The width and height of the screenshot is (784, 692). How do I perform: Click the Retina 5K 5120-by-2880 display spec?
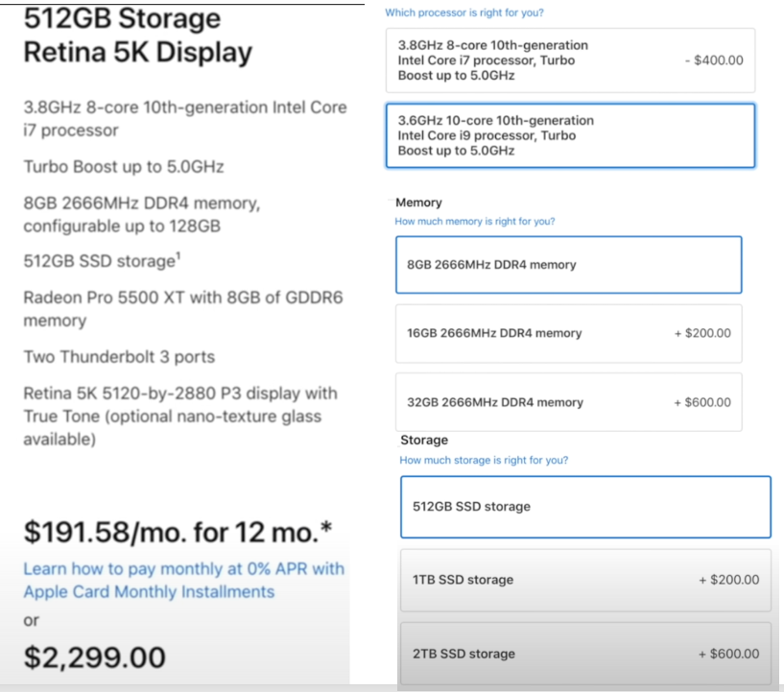pos(180,416)
